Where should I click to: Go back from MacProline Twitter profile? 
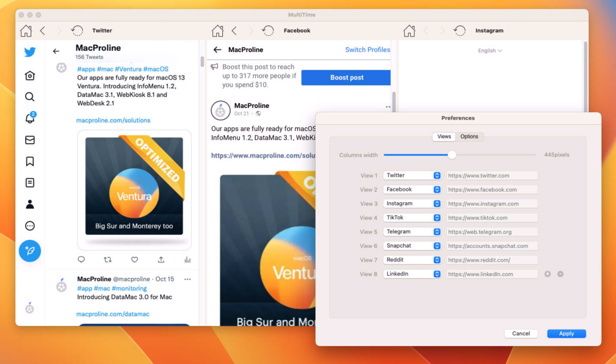click(56, 51)
